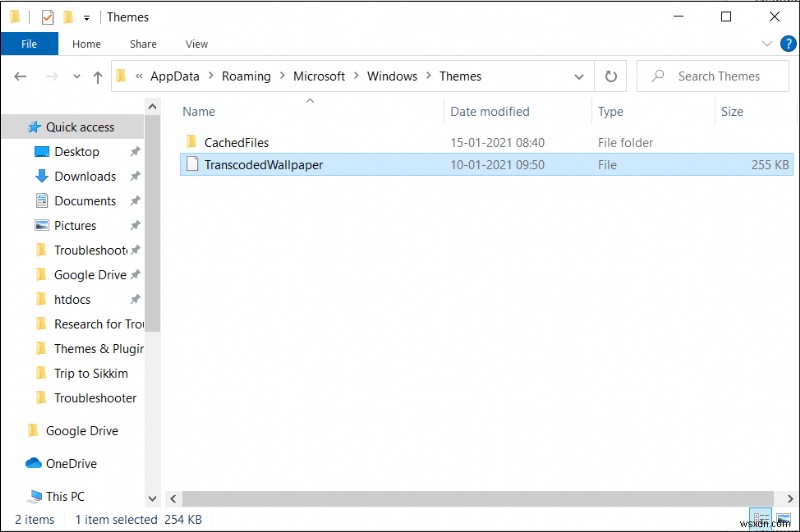The width and height of the screenshot is (800, 532).
Task: Open the Customize Quick Access Toolbar dropdown
Action: click(x=87, y=18)
